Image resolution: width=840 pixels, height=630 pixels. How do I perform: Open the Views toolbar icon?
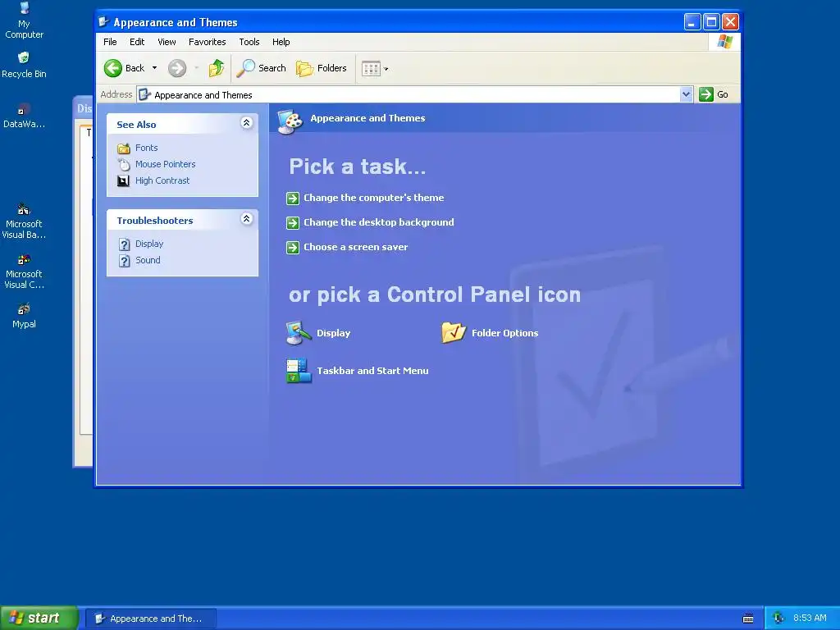(371, 69)
